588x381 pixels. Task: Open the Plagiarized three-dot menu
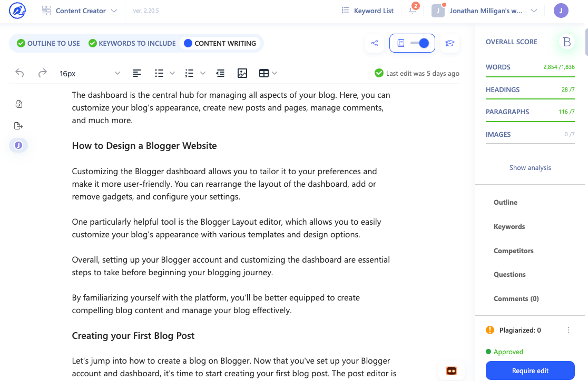pos(568,330)
